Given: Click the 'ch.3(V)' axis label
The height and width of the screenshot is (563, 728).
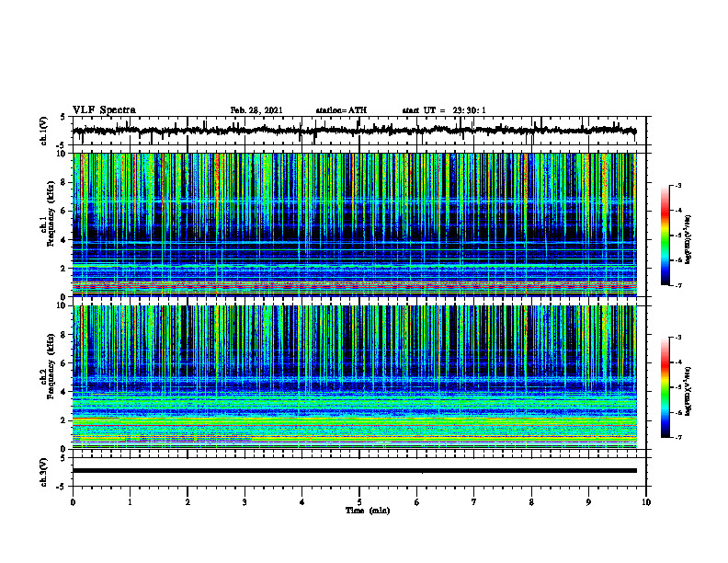Looking at the screenshot, I should (x=44, y=473).
